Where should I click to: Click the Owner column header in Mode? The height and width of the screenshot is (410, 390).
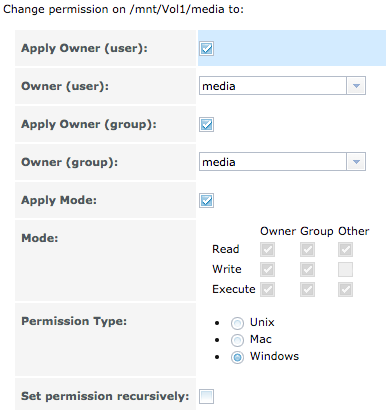[x=278, y=231]
